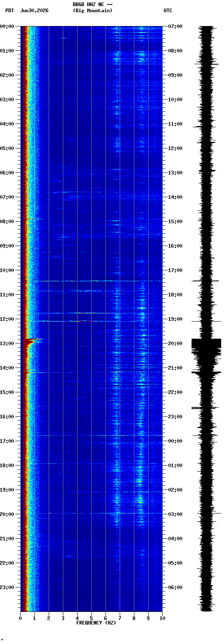This screenshot has width=224, height=644.
Task: Click PDT time label '02:00'
Action: 7,75
